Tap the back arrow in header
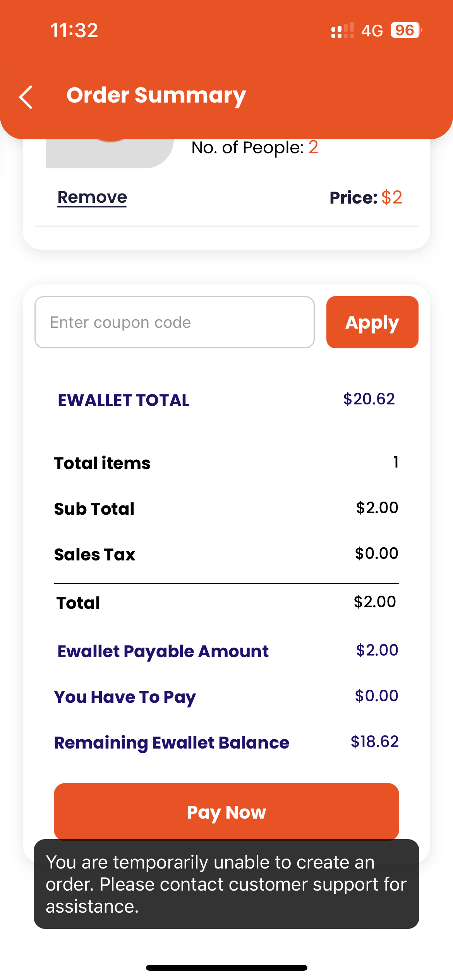 coord(26,97)
